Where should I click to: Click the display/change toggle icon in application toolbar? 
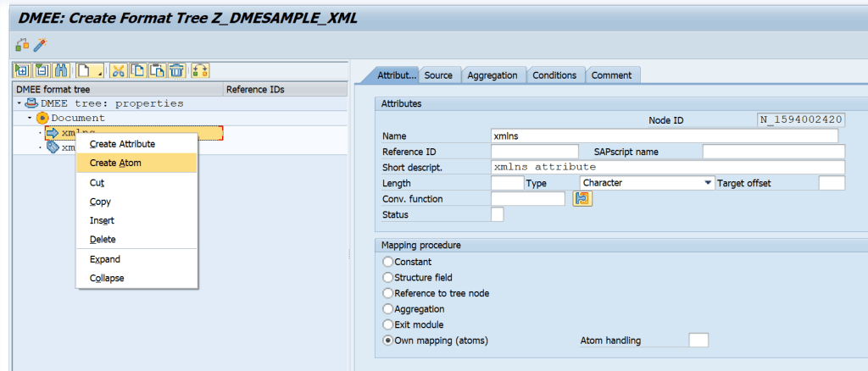click(22, 44)
